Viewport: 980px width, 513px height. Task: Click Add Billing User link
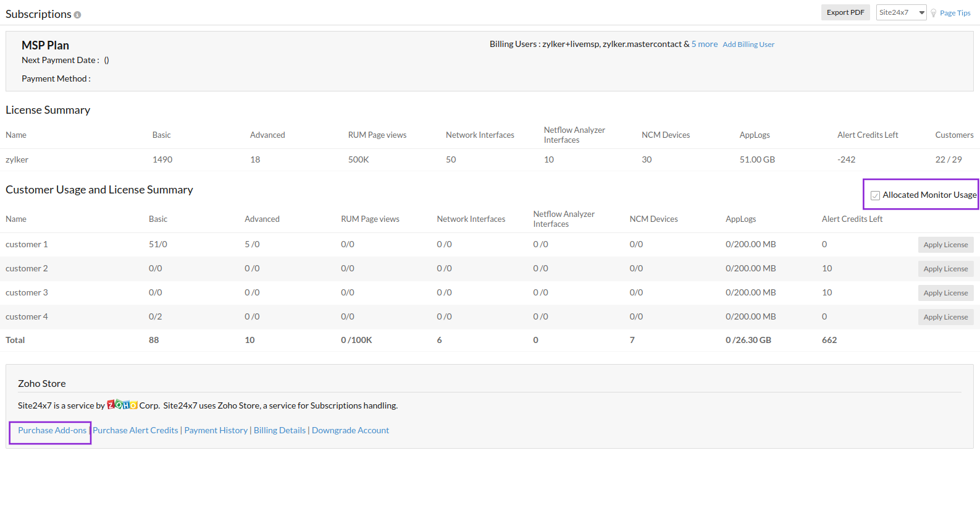748,45
